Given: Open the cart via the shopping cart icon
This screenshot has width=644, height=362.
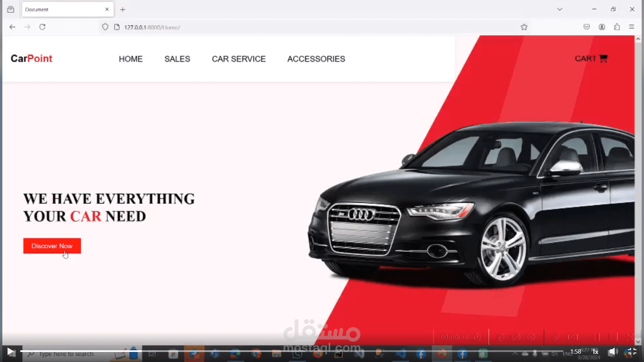Looking at the screenshot, I should click(x=603, y=58).
